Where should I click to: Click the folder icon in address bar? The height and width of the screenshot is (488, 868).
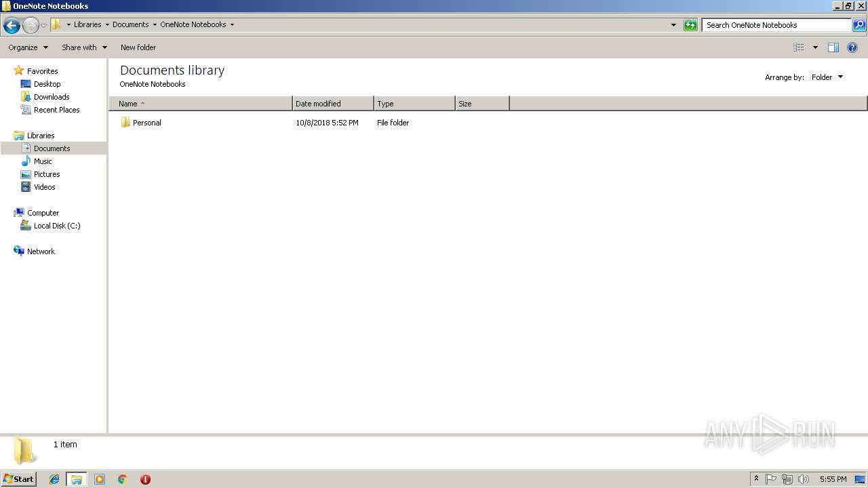click(56, 24)
